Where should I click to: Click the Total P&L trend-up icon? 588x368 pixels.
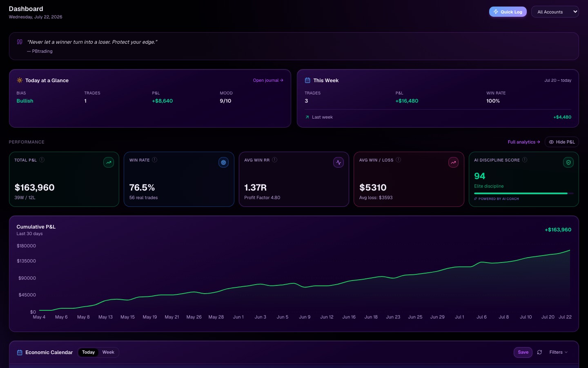click(109, 162)
